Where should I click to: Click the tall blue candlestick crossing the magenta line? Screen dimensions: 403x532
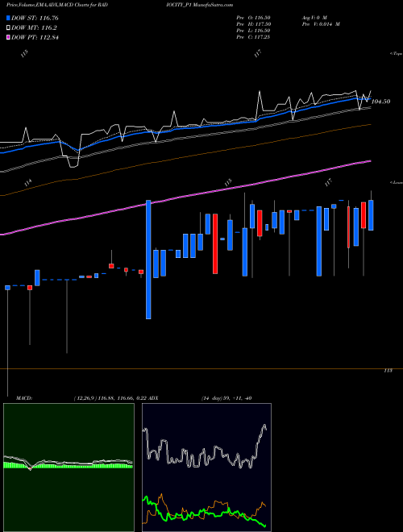coord(148,260)
